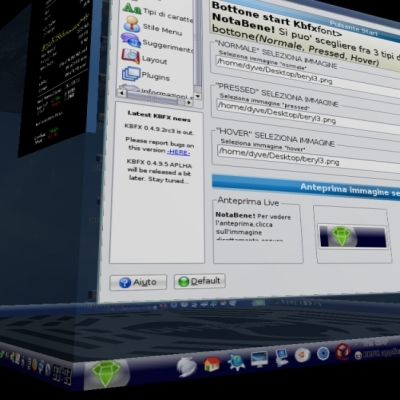Click the digital clock on side panel

(x=62, y=375)
